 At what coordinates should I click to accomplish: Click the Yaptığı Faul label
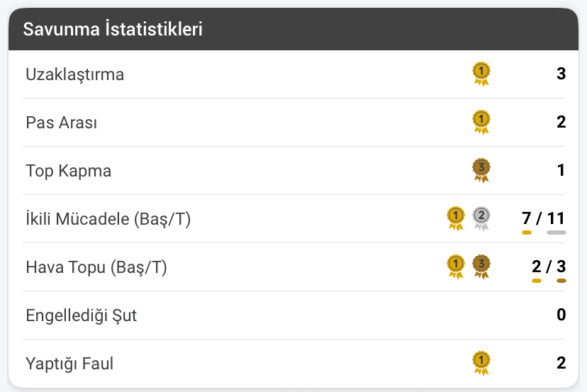coord(69,364)
